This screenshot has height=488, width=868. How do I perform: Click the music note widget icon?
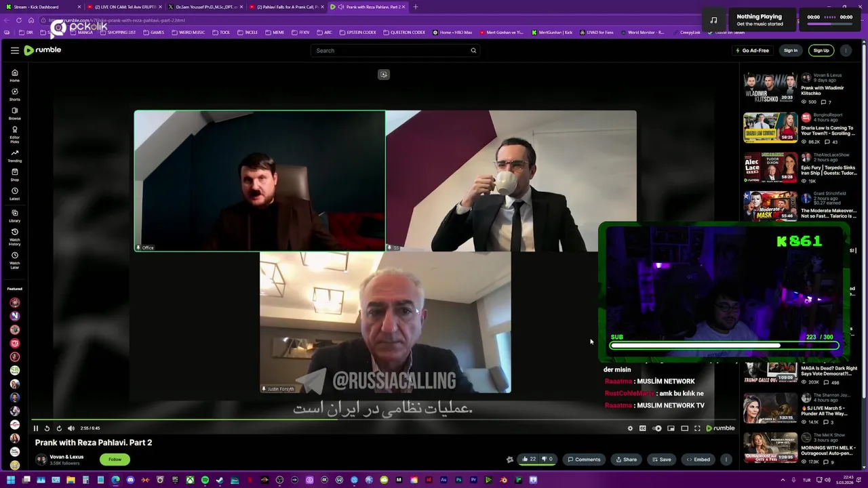[713, 20]
